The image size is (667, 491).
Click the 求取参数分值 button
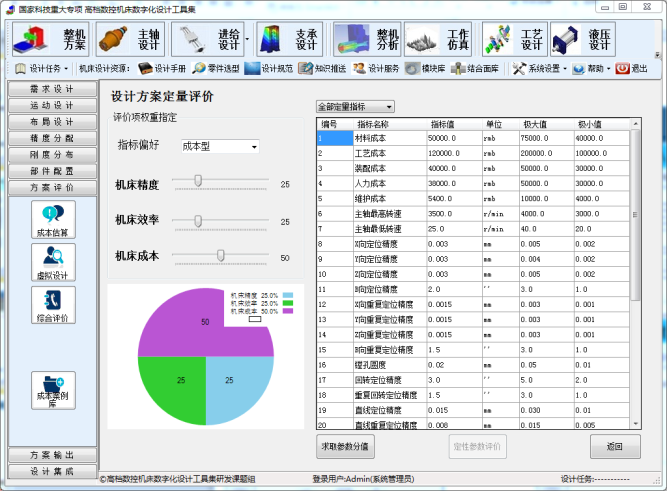tap(343, 445)
